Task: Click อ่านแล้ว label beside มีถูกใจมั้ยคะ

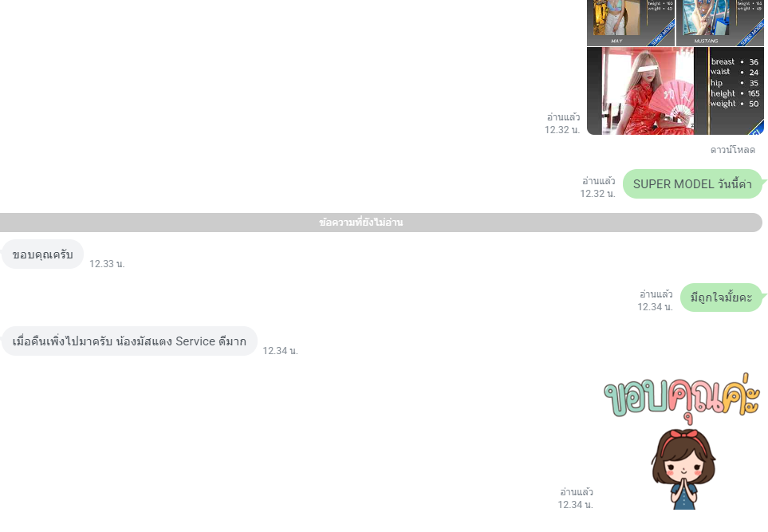Action: (656, 294)
